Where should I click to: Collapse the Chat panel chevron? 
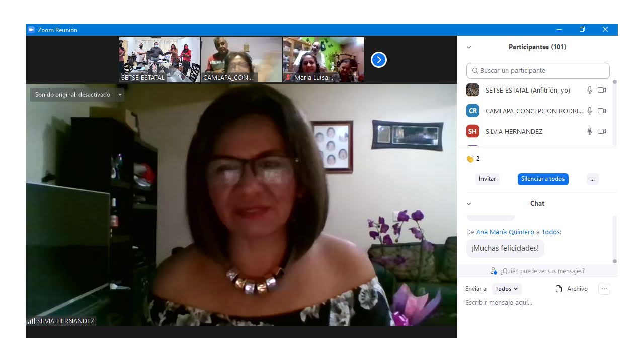click(469, 204)
